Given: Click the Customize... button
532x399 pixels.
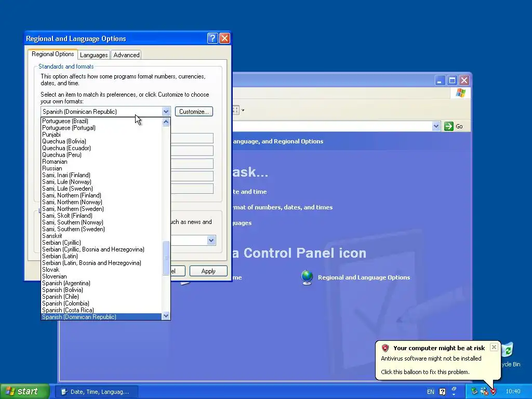Looking at the screenshot, I should pyautogui.click(x=194, y=112).
